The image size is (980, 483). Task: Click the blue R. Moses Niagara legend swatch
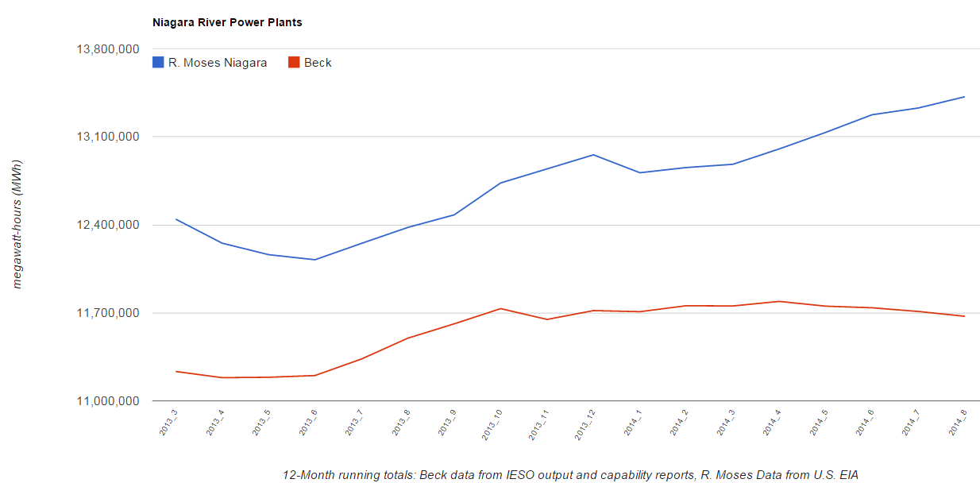coord(158,62)
